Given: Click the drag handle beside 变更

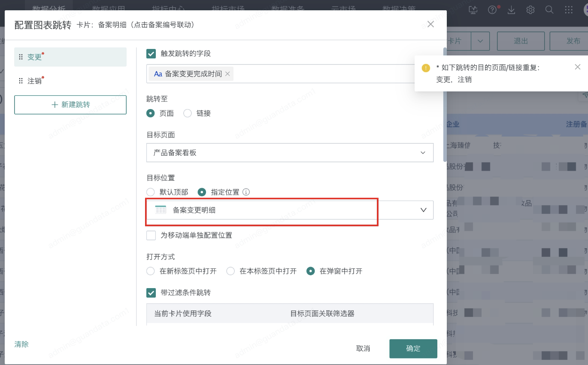Looking at the screenshot, I should click(21, 57).
